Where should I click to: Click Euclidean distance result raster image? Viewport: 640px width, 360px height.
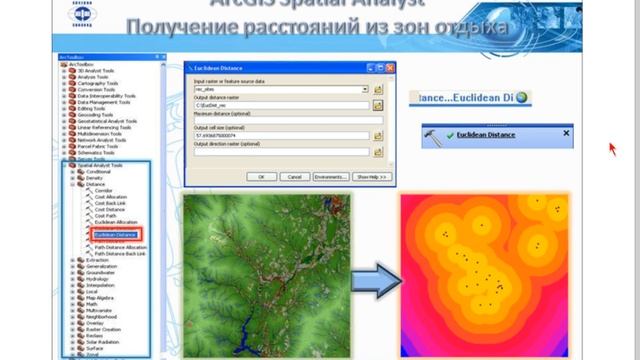484,276
